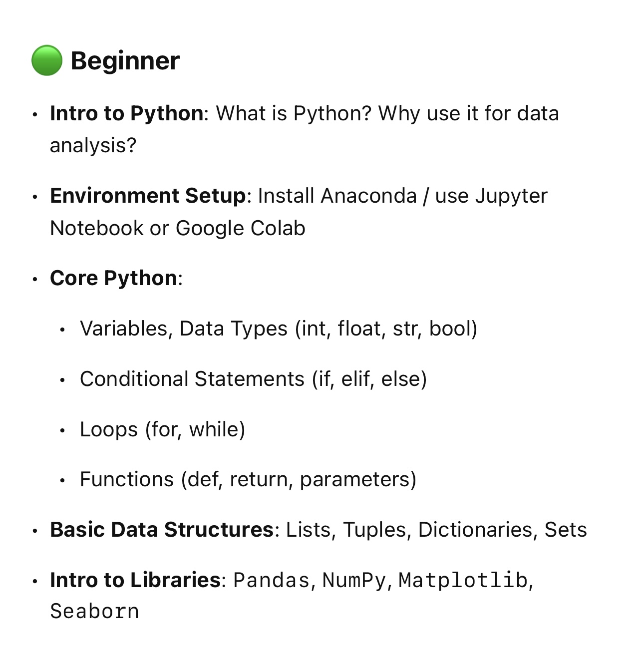Click the words Jupyter at line end
Image resolution: width=641 pixels, height=672 pixels.
click(511, 197)
